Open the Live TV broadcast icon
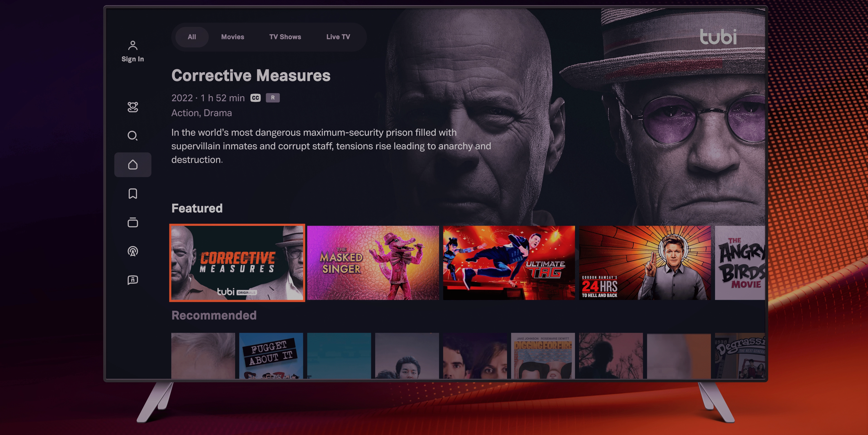The width and height of the screenshot is (868, 435). click(x=133, y=251)
